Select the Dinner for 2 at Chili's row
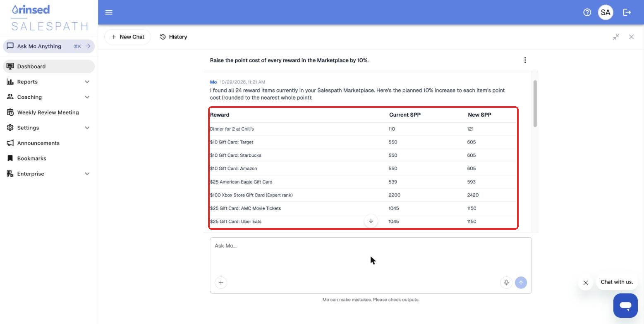This screenshot has height=324, width=644. click(x=363, y=129)
